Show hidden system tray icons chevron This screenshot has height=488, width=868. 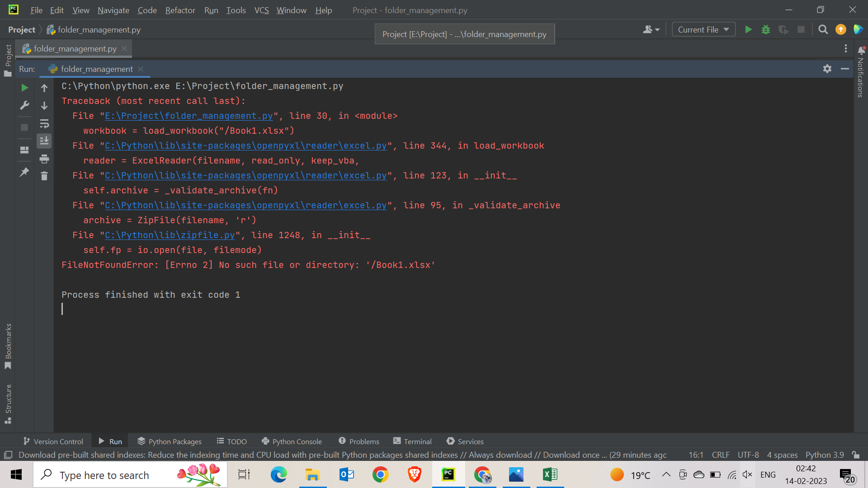click(x=666, y=474)
